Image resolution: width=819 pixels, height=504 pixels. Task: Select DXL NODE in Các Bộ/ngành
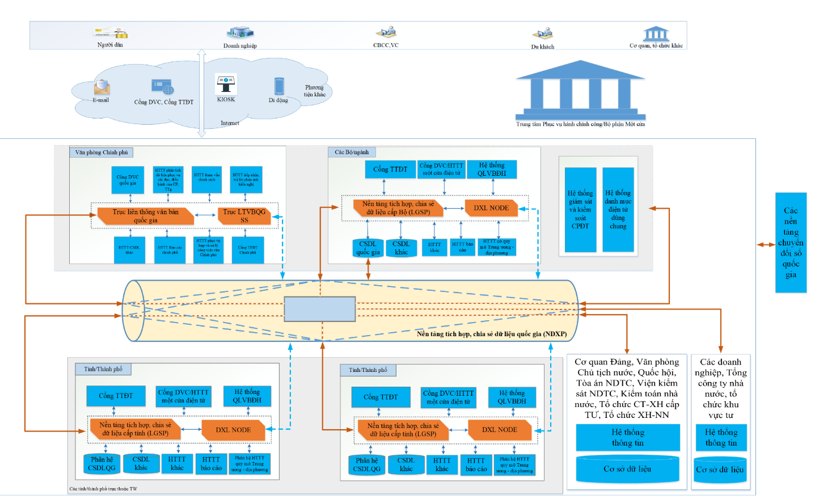coord(492,208)
